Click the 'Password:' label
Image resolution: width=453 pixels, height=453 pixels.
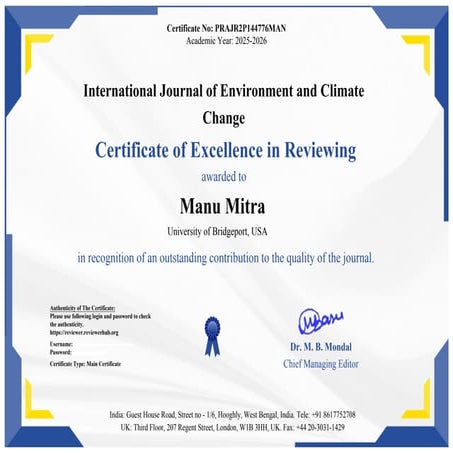pyautogui.click(x=61, y=352)
